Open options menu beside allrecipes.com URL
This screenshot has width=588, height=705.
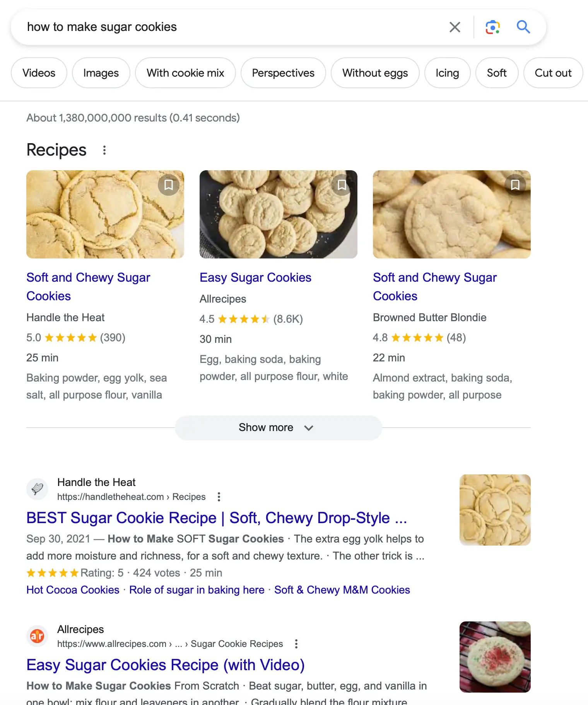point(296,644)
